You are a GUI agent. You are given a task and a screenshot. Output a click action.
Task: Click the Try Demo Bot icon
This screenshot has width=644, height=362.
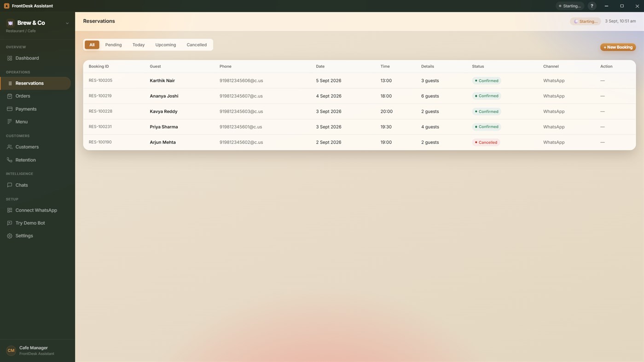10,223
